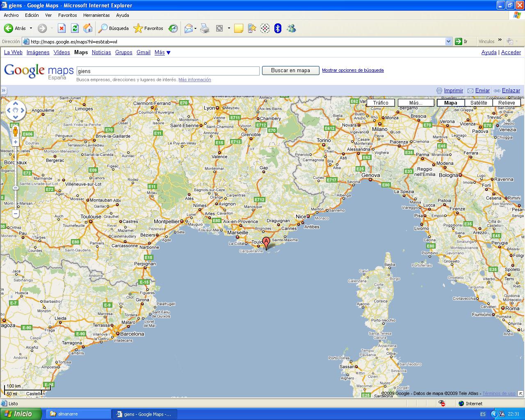This screenshot has height=420, width=525.
Task: Open the address bar dropdown arrow
Action: (x=448, y=41)
